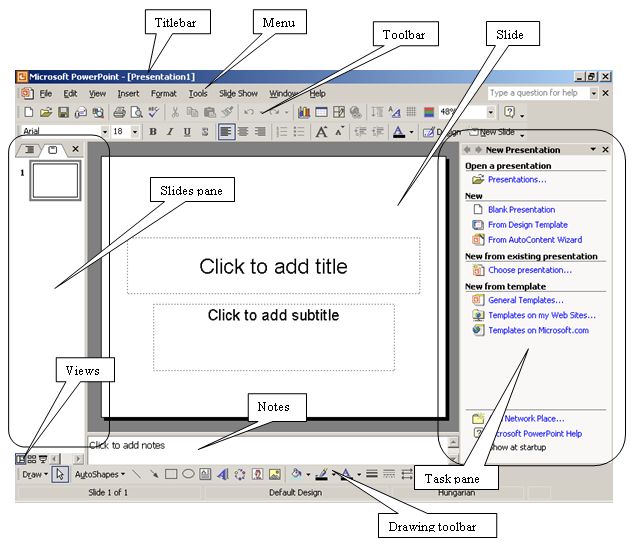Open the Draw menu dropdown
Screen dimensions: 633x548
35,474
